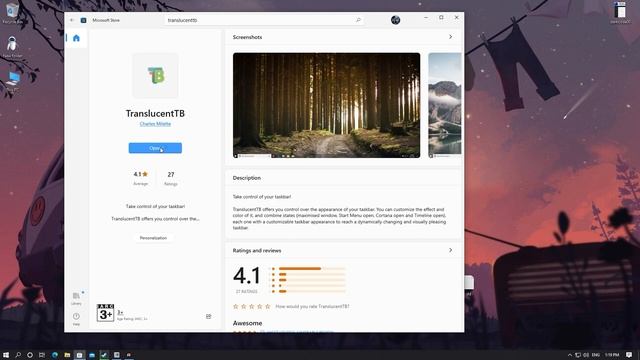
Task: Go back using the Store back arrow
Action: point(72,20)
